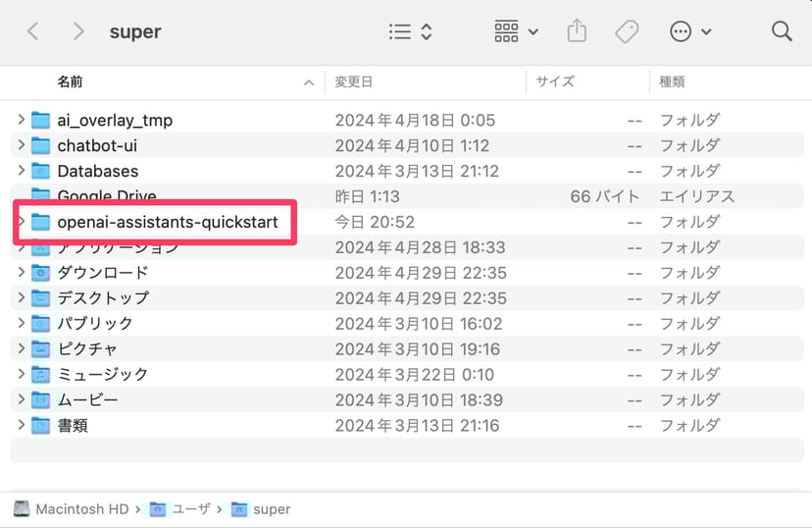Expand the ai_overlay_tmp folder disclosure arrow
812x528 pixels.
[x=21, y=120]
